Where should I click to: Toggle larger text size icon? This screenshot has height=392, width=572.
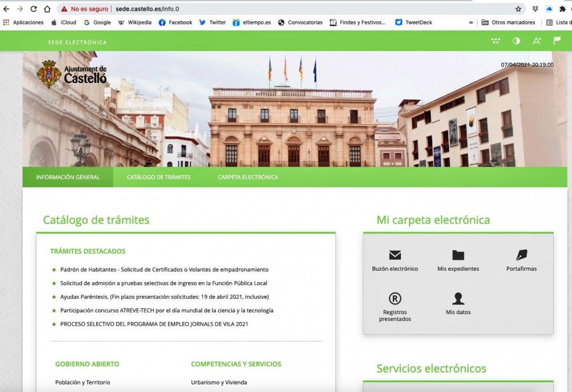tap(537, 41)
